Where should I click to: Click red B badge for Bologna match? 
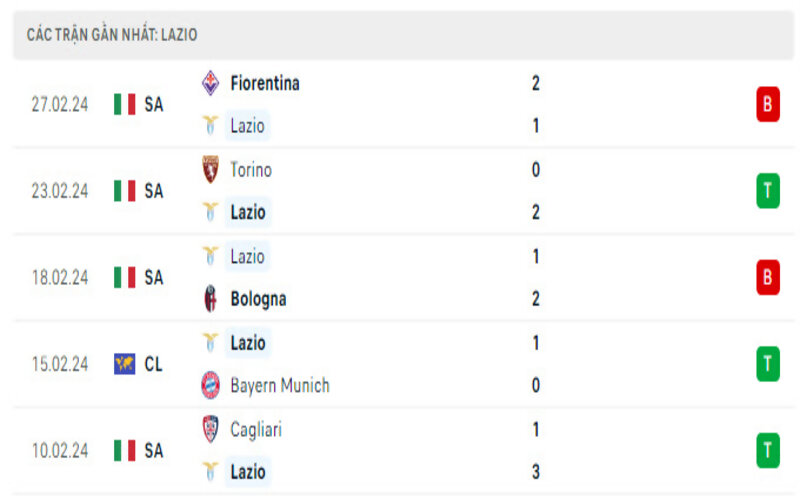coord(767,277)
